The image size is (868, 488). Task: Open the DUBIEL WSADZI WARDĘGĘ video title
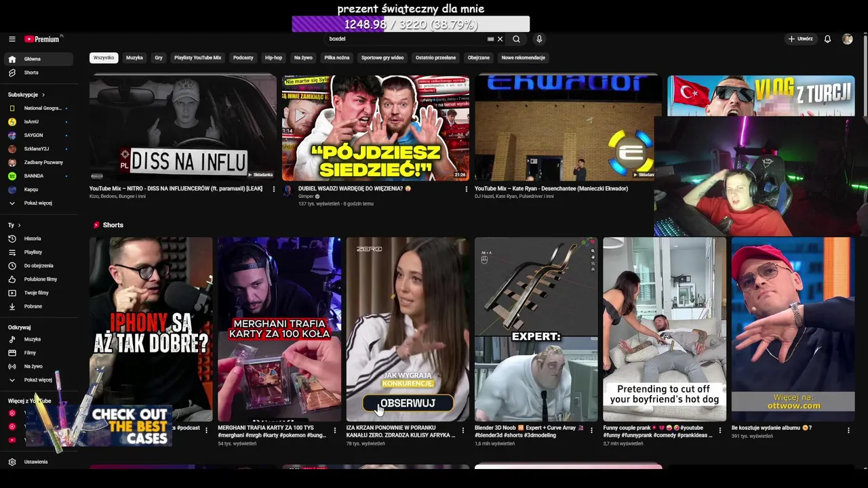(355, 188)
